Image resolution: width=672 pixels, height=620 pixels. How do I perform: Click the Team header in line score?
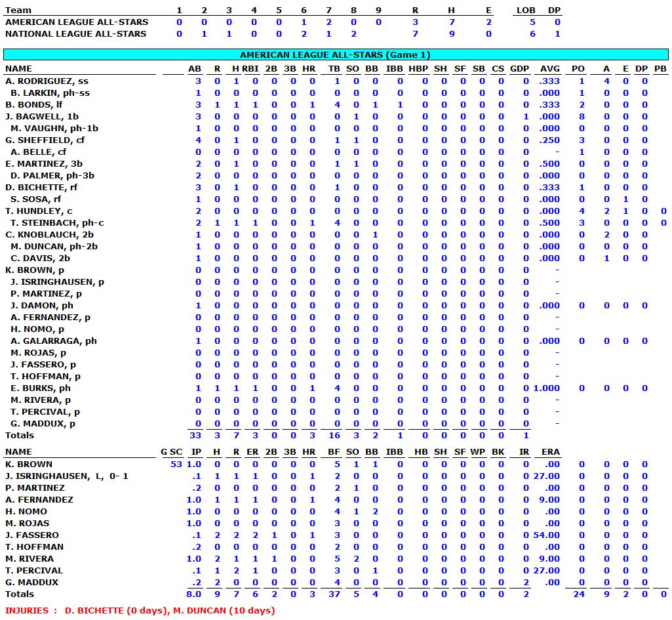[18, 10]
